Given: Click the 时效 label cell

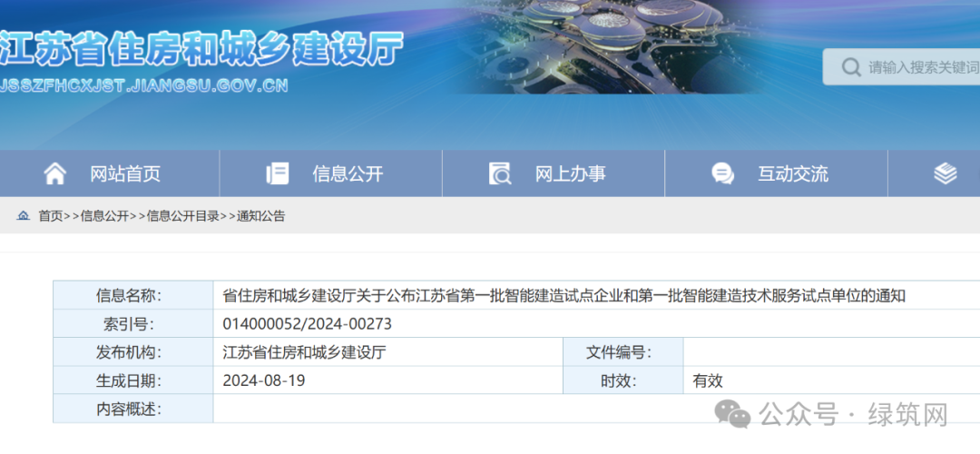Looking at the screenshot, I should point(623,380).
